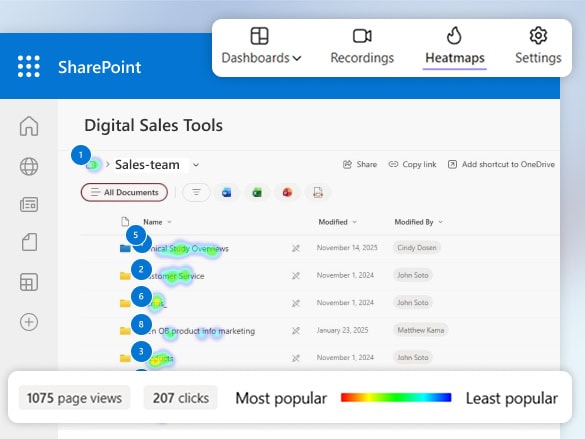The image size is (585, 439).
Task: Filter by PDF files icon
Action: point(318,192)
